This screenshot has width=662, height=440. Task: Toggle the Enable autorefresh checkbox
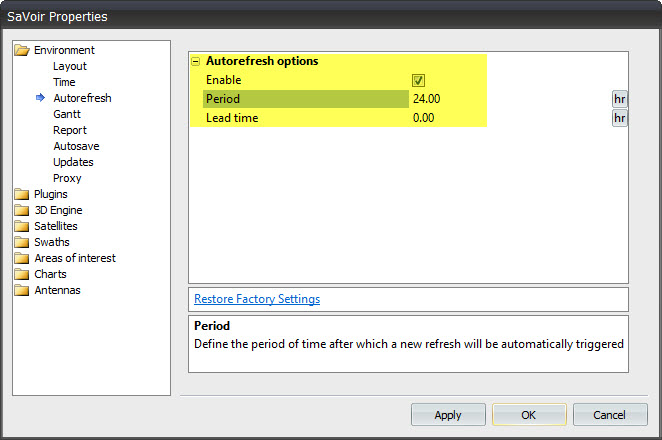coord(419,80)
